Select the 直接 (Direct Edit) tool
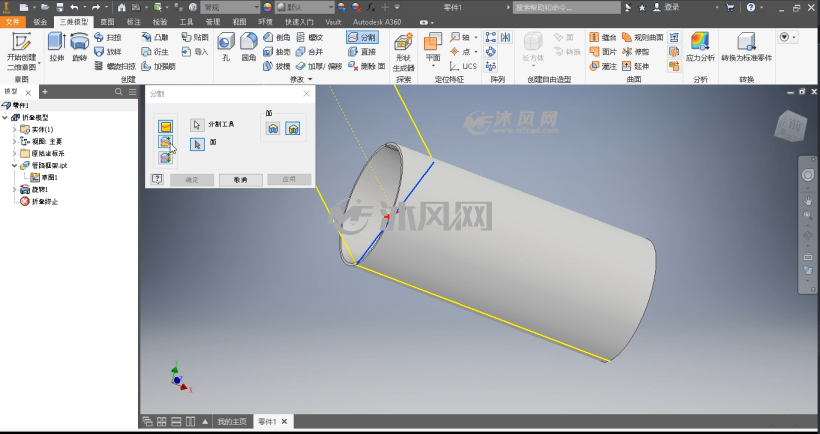820x434 pixels. (362, 52)
